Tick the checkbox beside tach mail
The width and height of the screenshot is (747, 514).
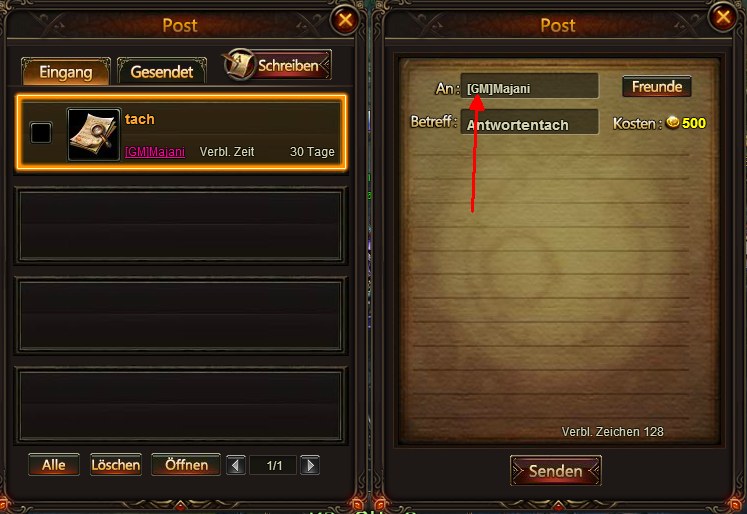point(40,132)
